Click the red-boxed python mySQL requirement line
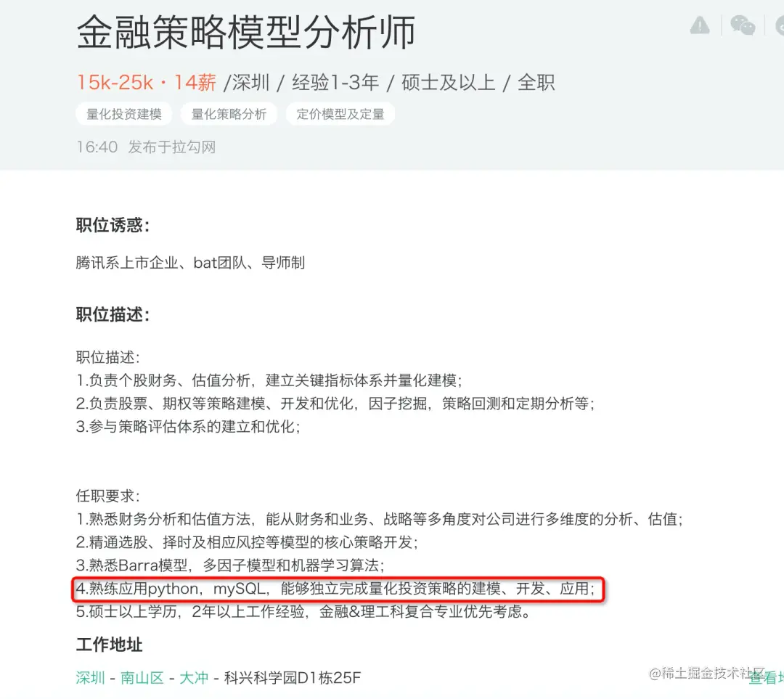The height and width of the screenshot is (699, 784). (x=338, y=589)
